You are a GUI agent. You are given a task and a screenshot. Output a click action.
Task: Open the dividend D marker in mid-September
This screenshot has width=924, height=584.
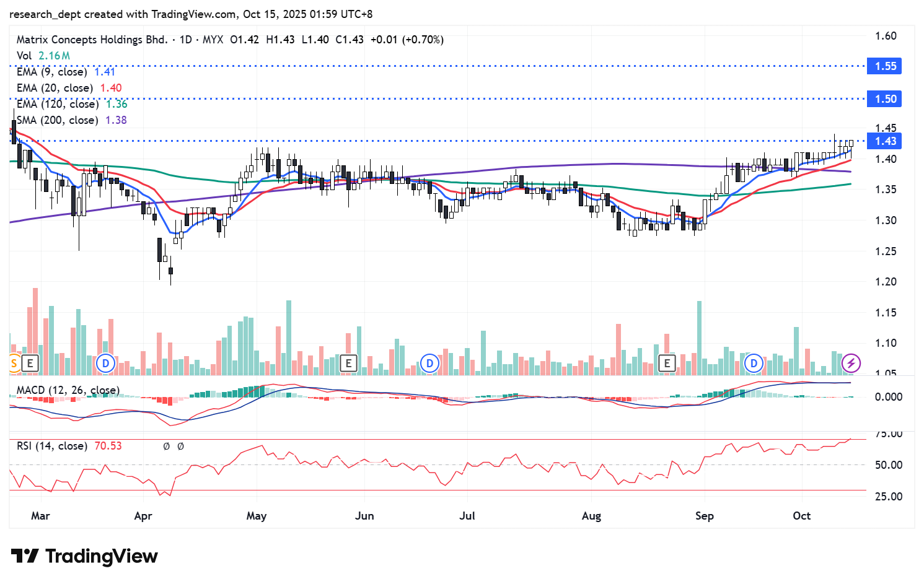click(x=754, y=364)
